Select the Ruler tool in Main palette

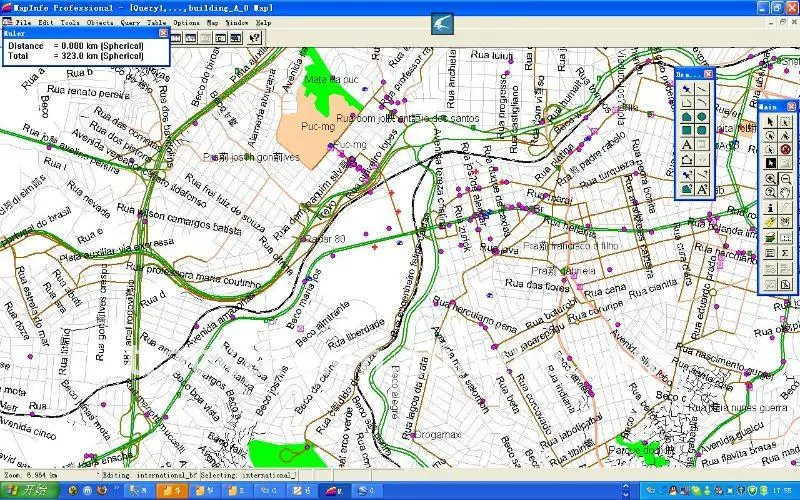click(x=785, y=238)
